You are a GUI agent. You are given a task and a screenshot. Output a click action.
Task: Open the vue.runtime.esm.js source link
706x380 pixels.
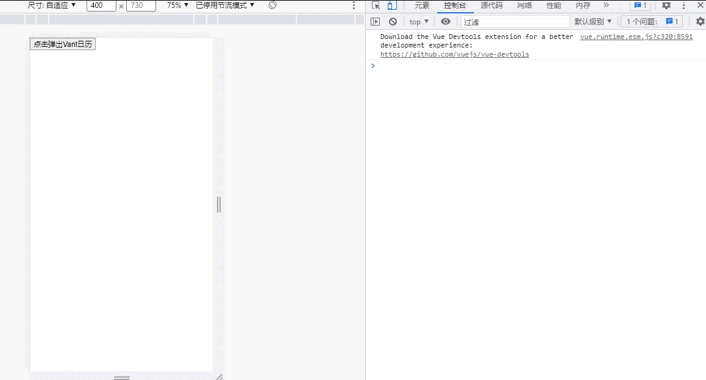pyautogui.click(x=636, y=36)
